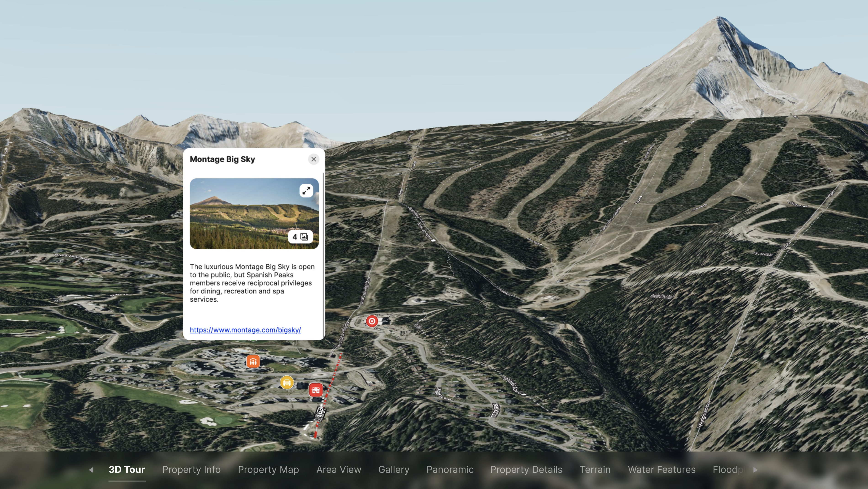Open the Water Features tab
Screen dimensions: 868x489
[662, 470]
